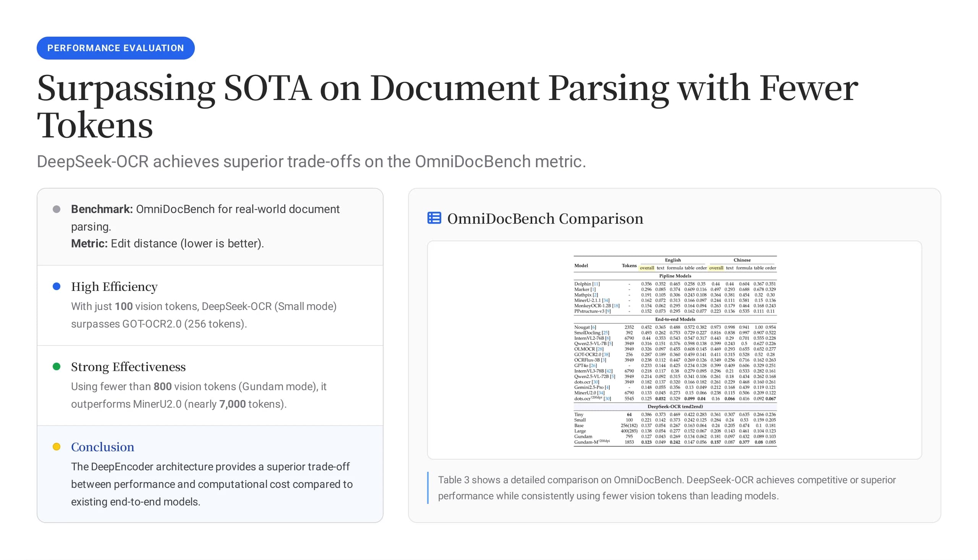Click the "Tokens" column header in the table

pos(629,265)
